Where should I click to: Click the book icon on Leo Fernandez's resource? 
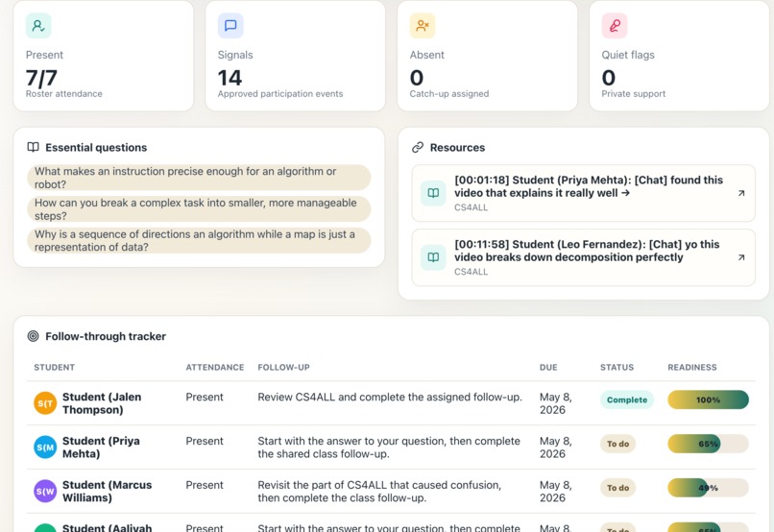(433, 257)
